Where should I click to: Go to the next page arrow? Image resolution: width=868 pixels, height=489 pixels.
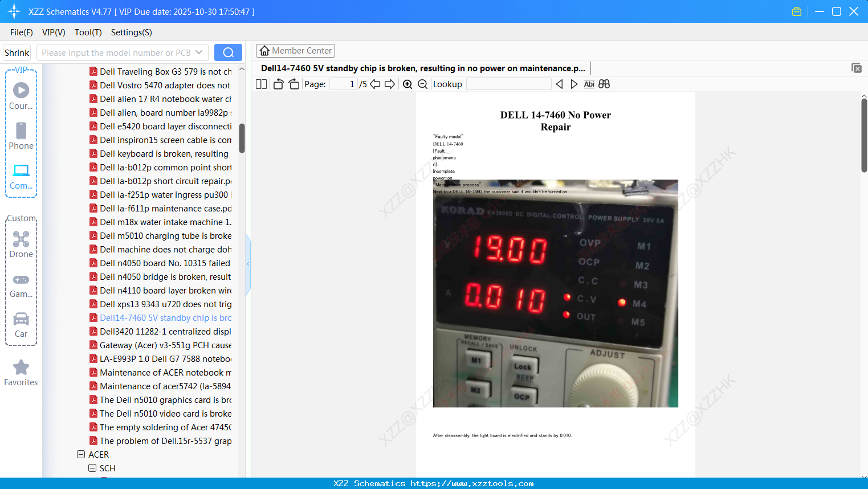(390, 84)
